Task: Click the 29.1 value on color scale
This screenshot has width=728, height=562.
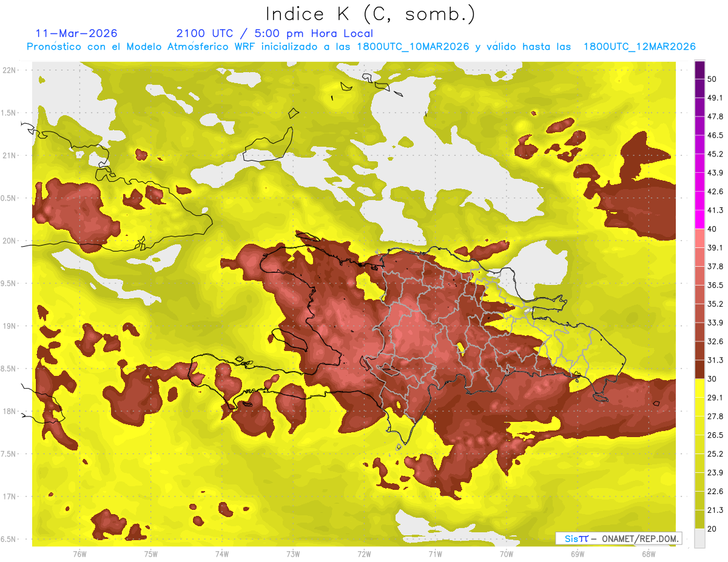Action: 715,398
